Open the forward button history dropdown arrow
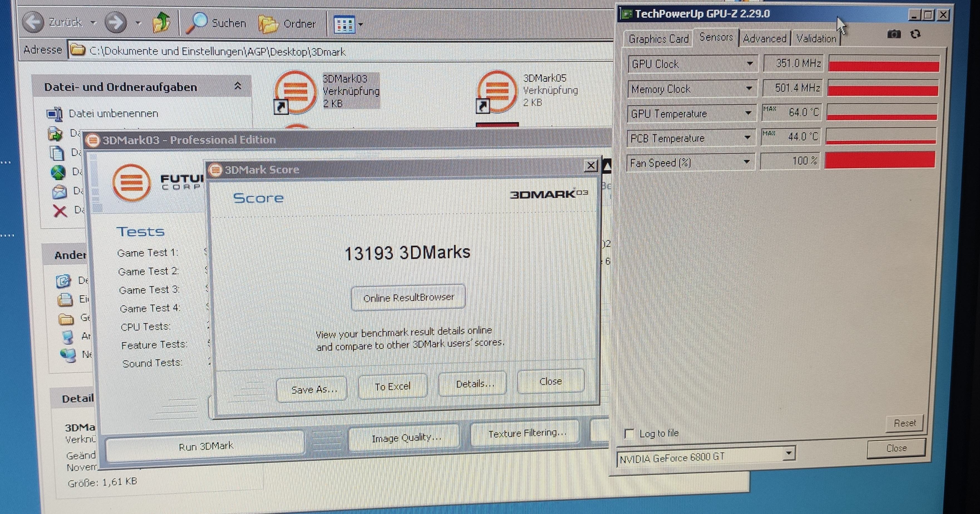The height and width of the screenshot is (514, 980). click(139, 23)
